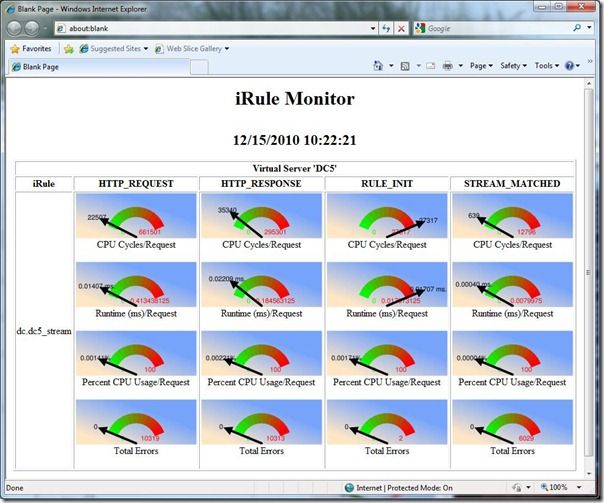The image size is (604, 503).
Task: Click STREAM_MATCHED Total Errors gauge
Action: click(x=512, y=422)
